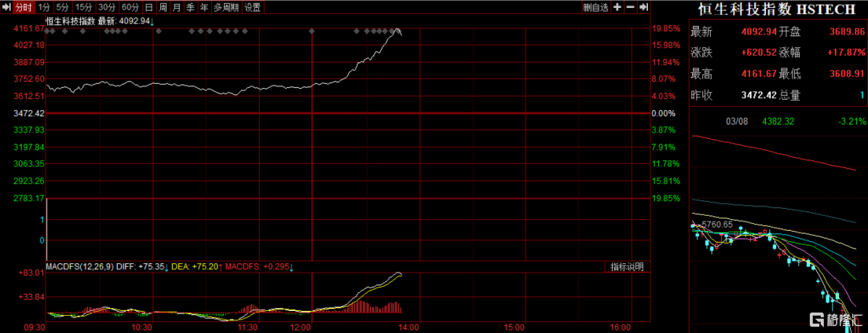Click the 指标说明 indicator description button
Screen dimensions: 868x333
pos(627,267)
